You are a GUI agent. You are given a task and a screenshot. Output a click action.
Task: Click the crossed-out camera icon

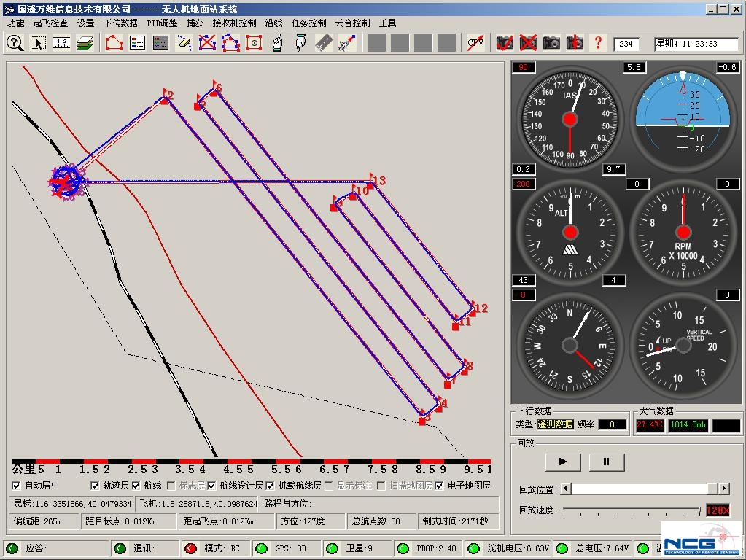coord(528,43)
